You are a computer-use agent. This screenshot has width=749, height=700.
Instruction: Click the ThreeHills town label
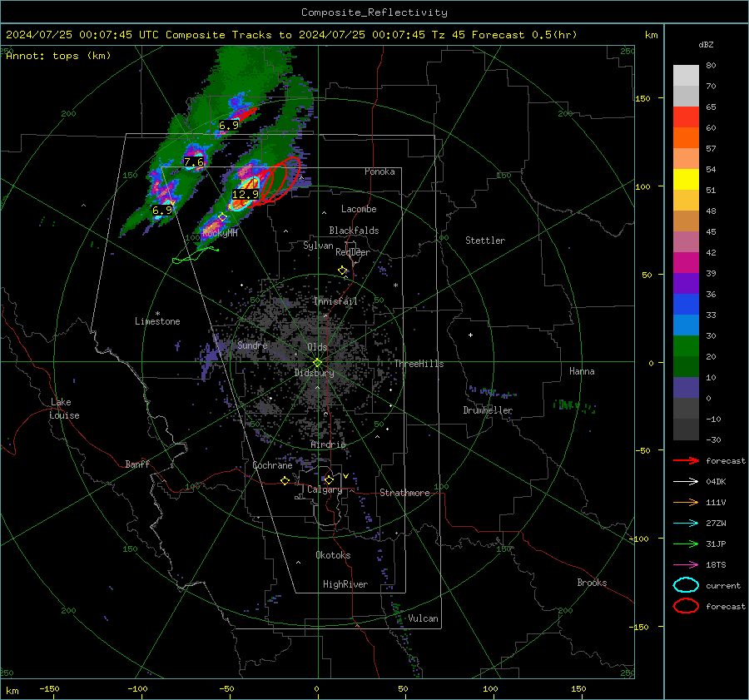point(419,364)
